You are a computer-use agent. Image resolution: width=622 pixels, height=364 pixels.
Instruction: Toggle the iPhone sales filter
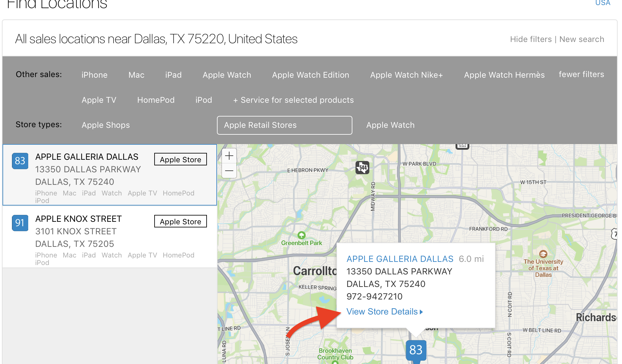pos(94,75)
